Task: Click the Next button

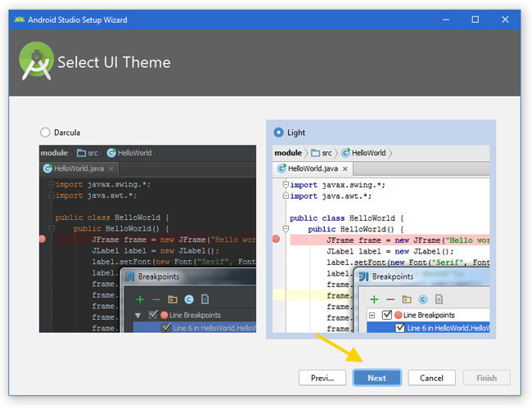Action: pyautogui.click(x=376, y=378)
